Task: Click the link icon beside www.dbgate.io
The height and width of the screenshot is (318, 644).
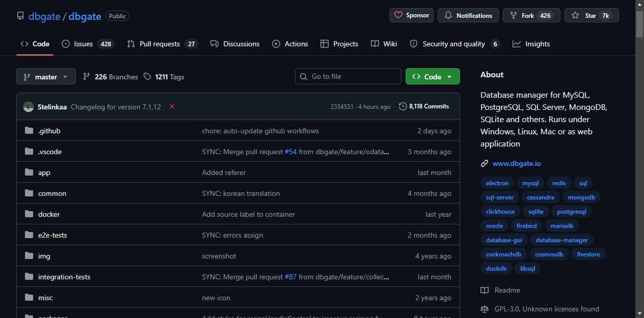Action: tap(485, 163)
